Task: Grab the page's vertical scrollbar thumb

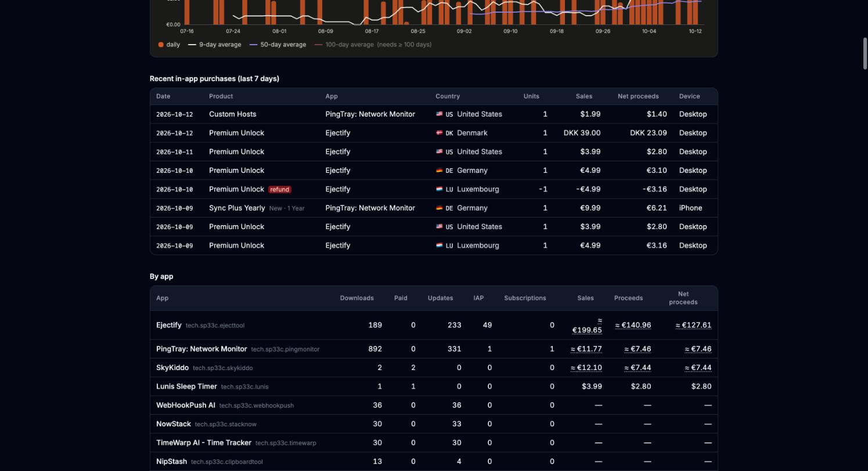Action: pos(865,53)
